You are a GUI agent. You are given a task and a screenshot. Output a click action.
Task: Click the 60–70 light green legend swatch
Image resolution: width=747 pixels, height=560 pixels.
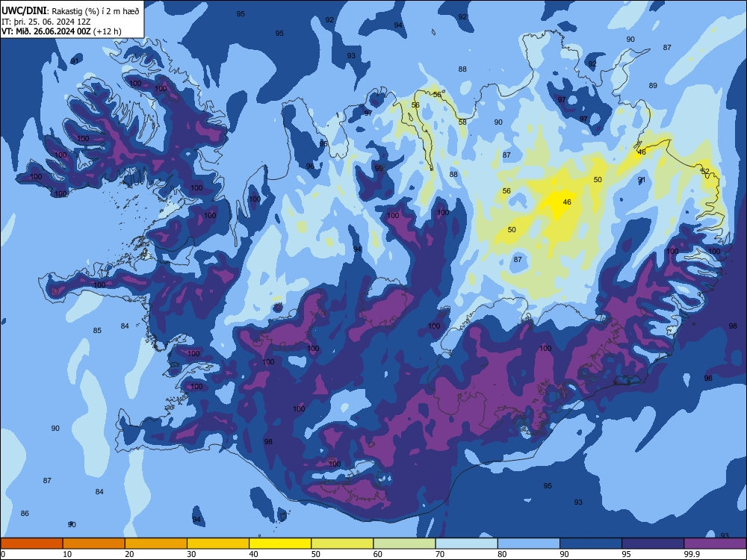tap(404, 544)
